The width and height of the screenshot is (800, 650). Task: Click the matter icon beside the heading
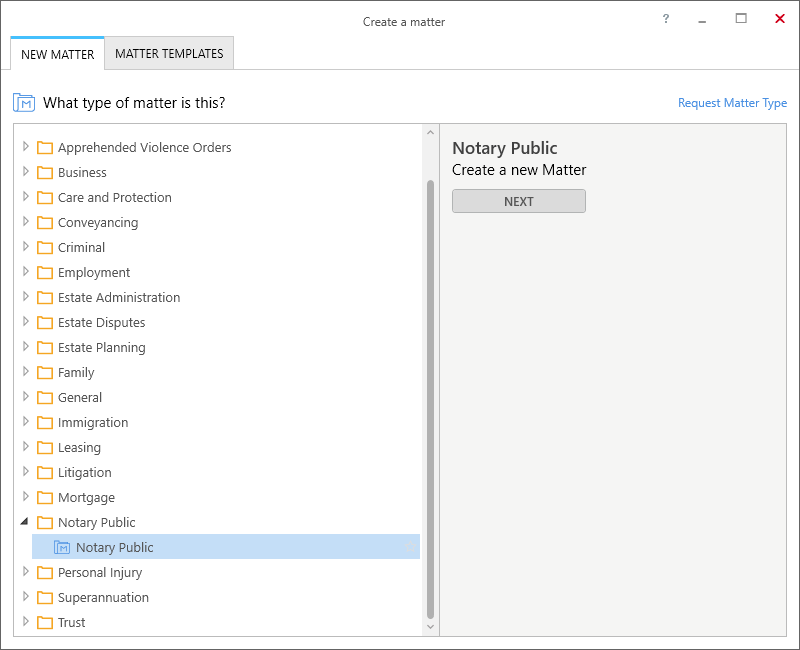click(x=24, y=103)
